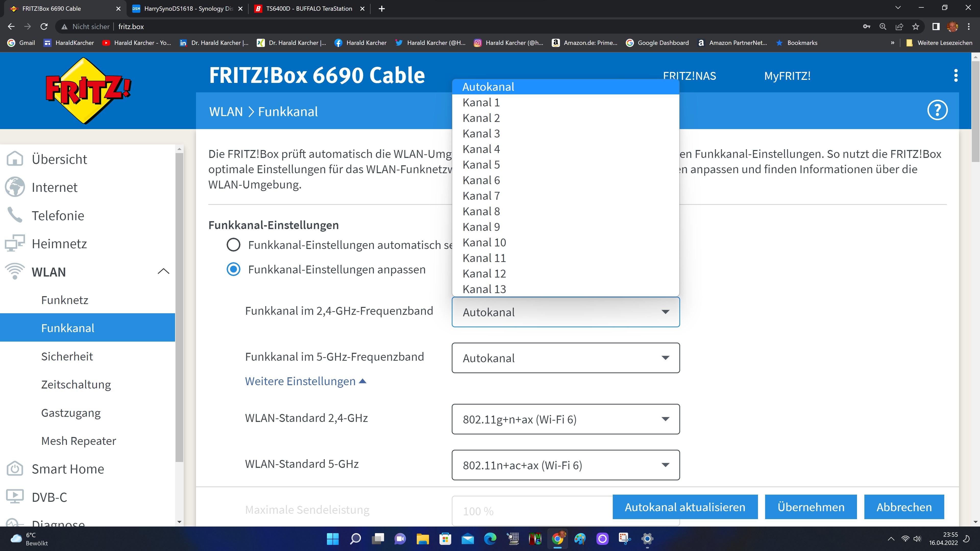Screen dimensions: 980x551
Task: Click the Internet globe icon in the sidebar
Action: click(15, 187)
